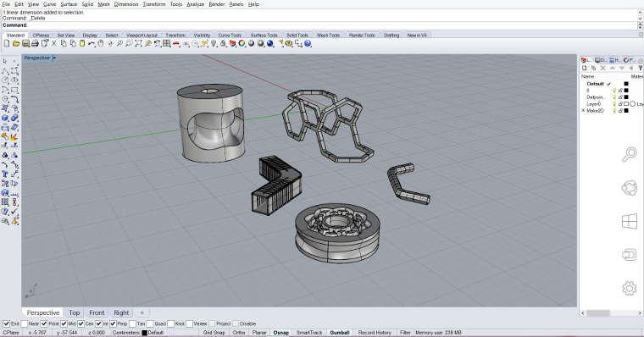Click the Search magnifier icon in Windows charms
Viewport: 644px width, 337px height.
tap(630, 154)
